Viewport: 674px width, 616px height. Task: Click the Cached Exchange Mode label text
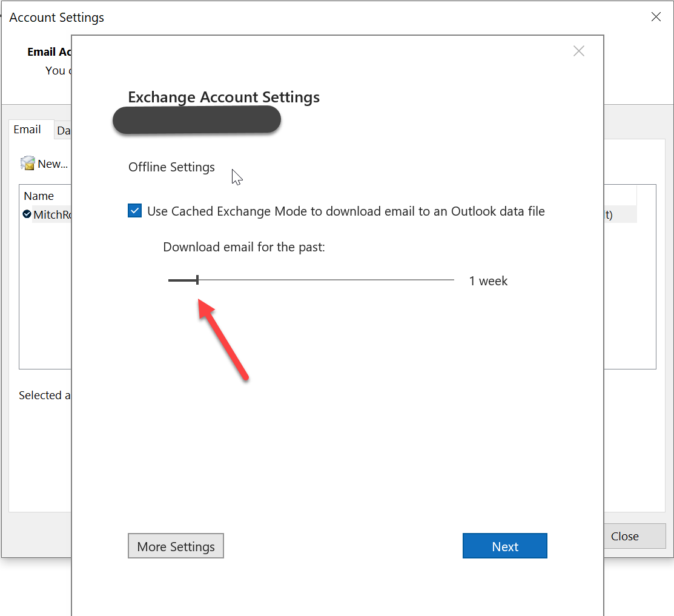coord(346,211)
